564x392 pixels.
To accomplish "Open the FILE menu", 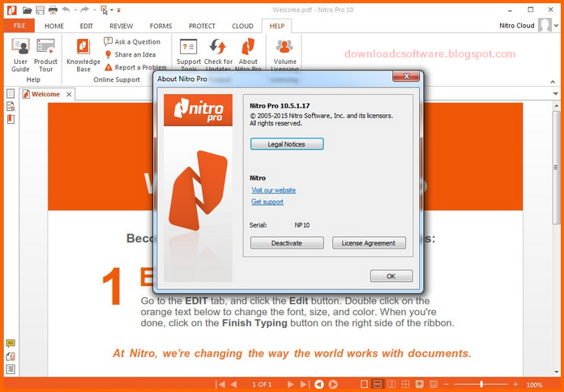I will click(19, 26).
